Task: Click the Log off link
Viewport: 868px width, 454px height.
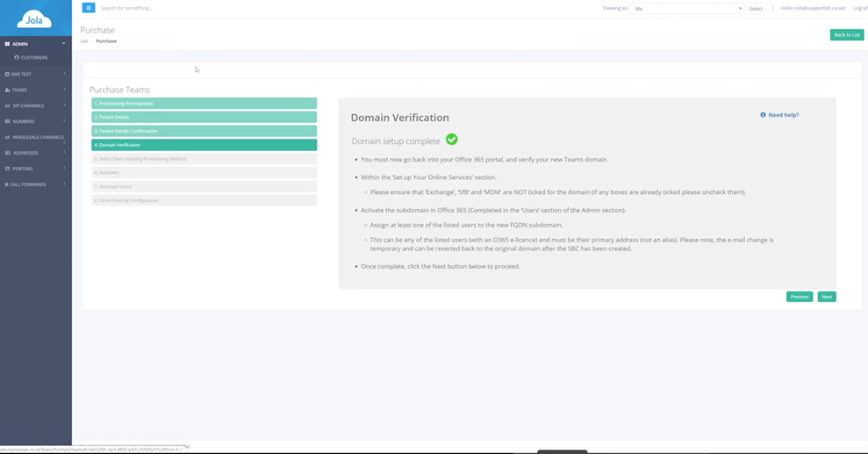Action: pyautogui.click(x=860, y=8)
